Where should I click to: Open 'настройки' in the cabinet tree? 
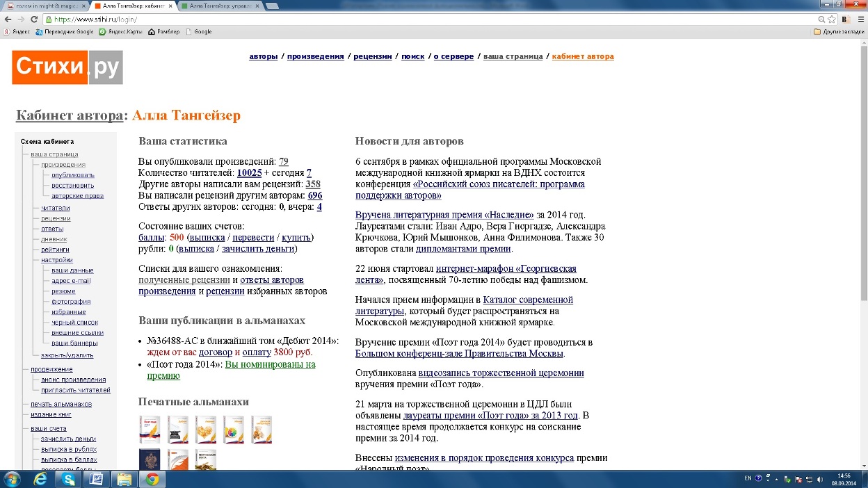[56, 260]
